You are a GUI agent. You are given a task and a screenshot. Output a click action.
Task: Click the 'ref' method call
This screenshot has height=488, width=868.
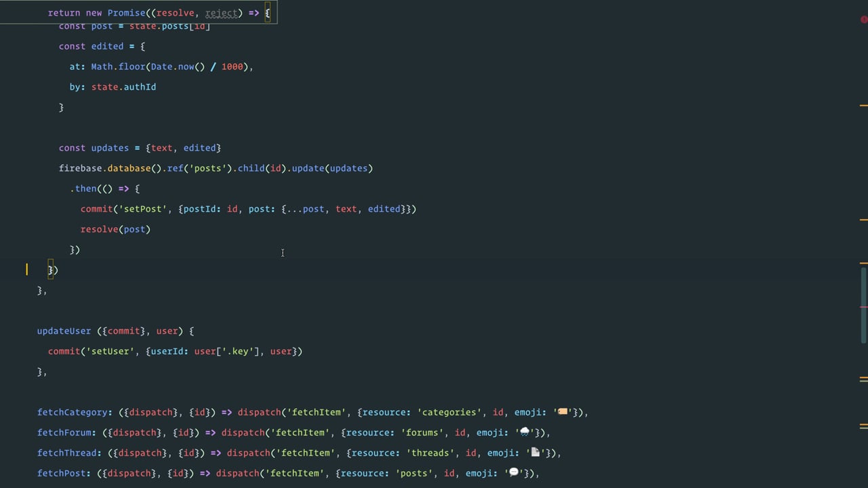[x=176, y=168]
